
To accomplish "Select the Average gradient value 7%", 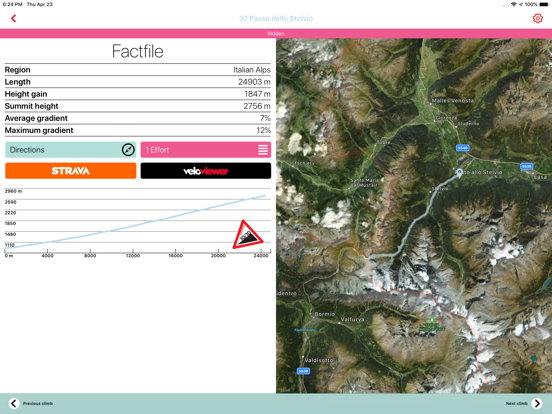I will pos(265,118).
